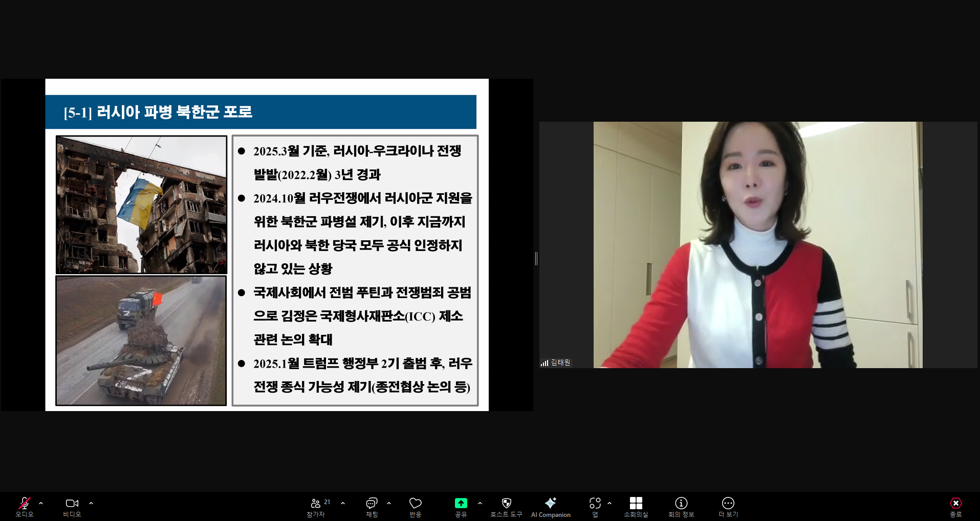The width and height of the screenshot is (980, 521).
Task: Click the 김태원 participant name label
Action: 560,363
